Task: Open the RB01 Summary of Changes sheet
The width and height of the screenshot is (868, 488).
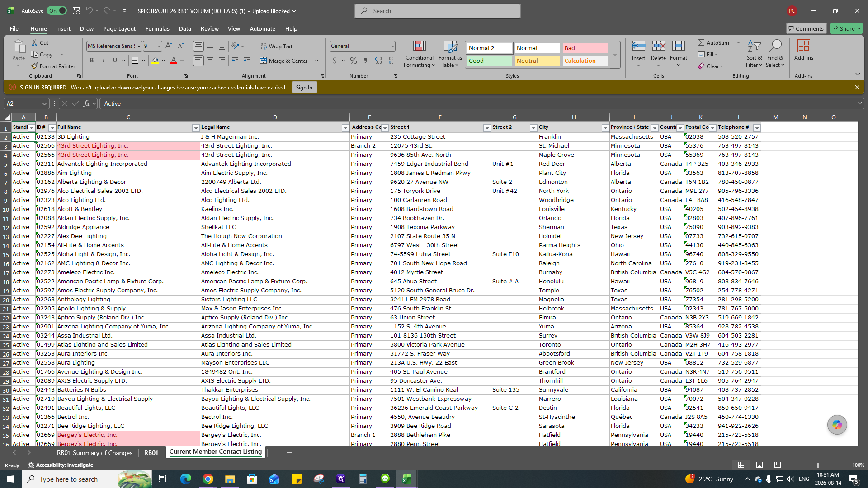Action: [94, 453]
